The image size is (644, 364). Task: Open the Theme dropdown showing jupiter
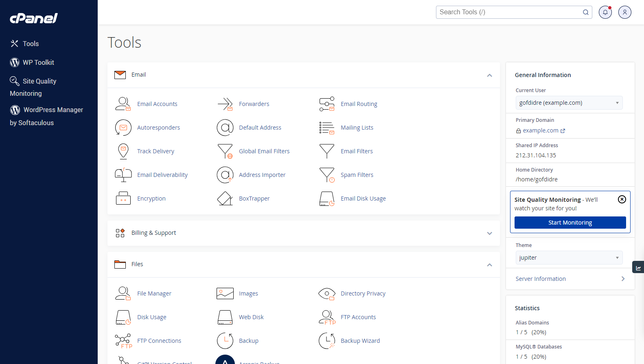coord(569,258)
